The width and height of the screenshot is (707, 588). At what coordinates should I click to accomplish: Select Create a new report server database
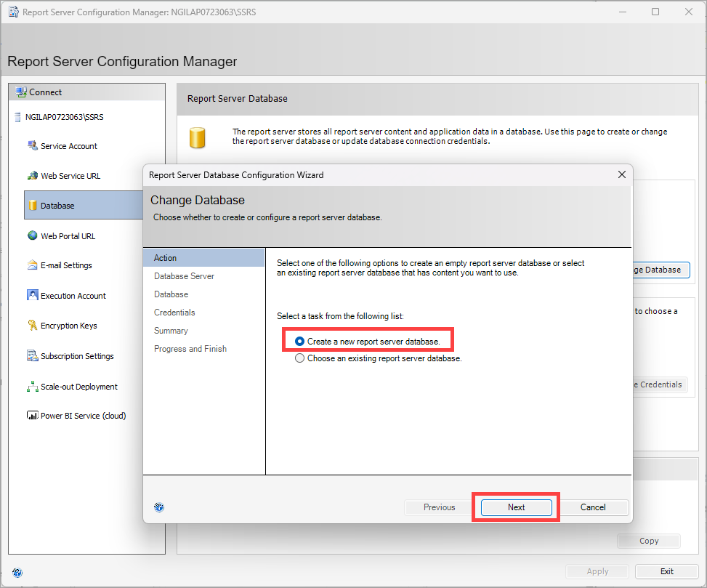pos(368,342)
